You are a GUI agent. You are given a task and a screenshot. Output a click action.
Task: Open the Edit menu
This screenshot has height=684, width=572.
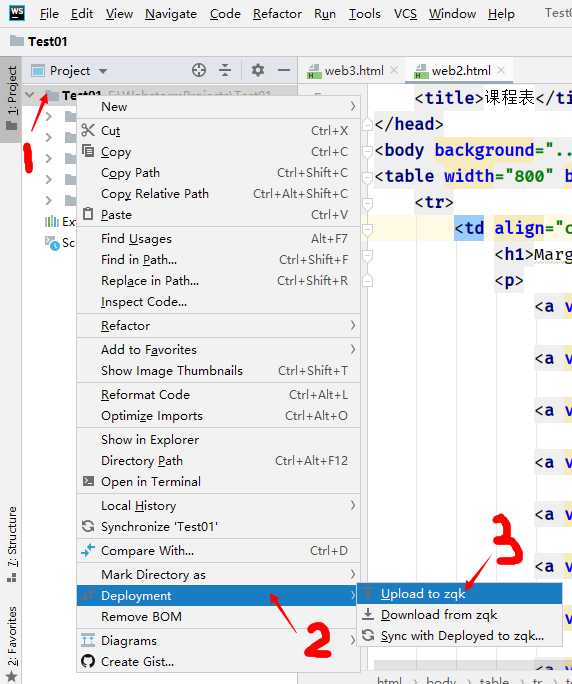point(82,14)
